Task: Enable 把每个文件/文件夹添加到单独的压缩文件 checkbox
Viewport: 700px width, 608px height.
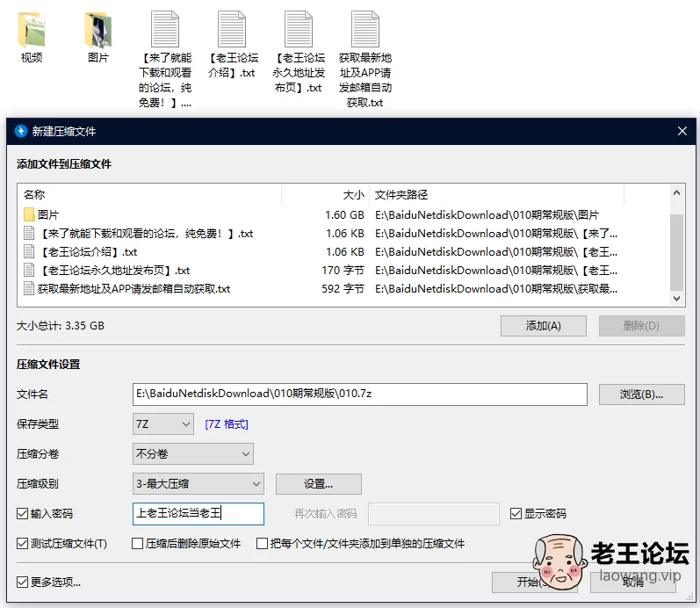Action: [262, 544]
